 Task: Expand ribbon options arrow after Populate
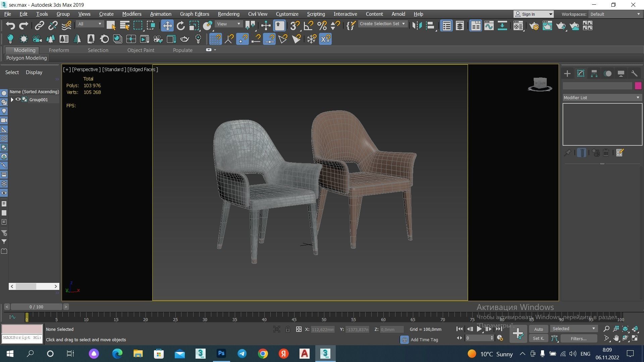215,50
